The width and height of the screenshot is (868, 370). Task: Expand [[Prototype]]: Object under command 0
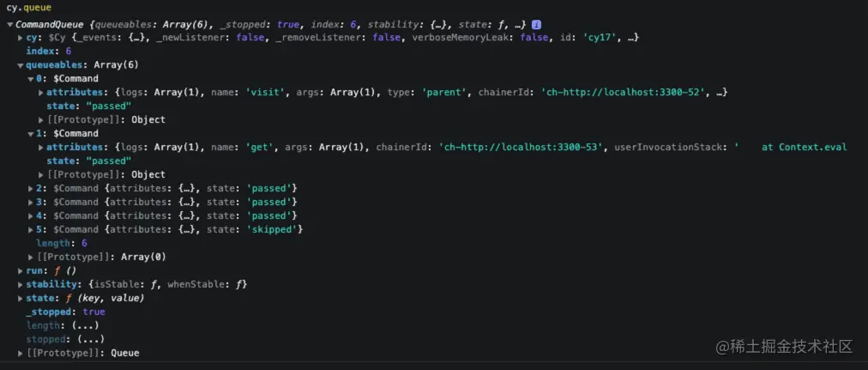pyautogui.click(x=41, y=120)
